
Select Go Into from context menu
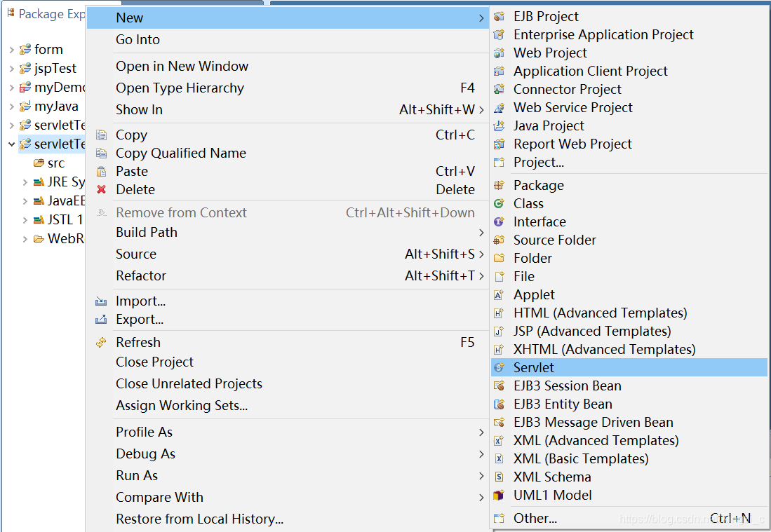pos(288,40)
